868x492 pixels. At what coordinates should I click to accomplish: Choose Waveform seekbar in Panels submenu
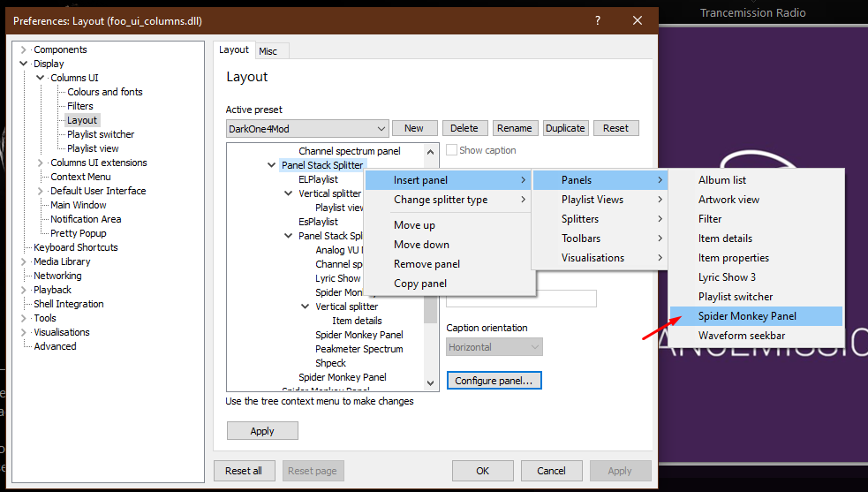pos(741,336)
